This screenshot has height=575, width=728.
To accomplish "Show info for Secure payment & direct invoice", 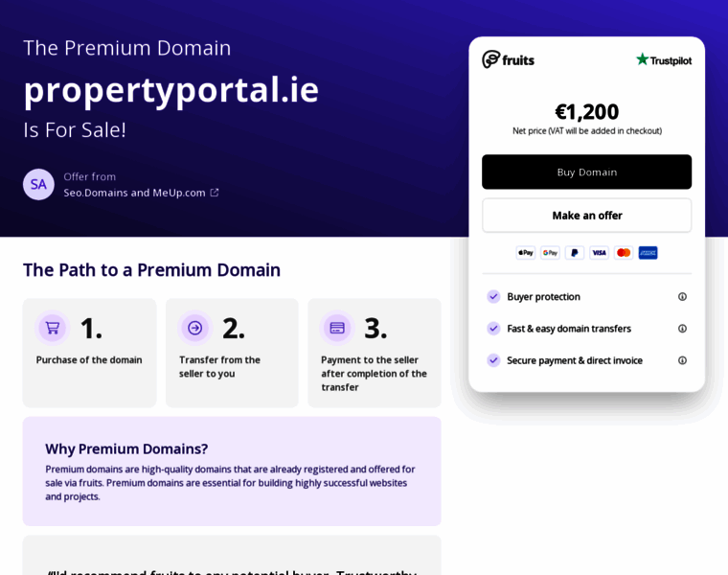I will [682, 360].
